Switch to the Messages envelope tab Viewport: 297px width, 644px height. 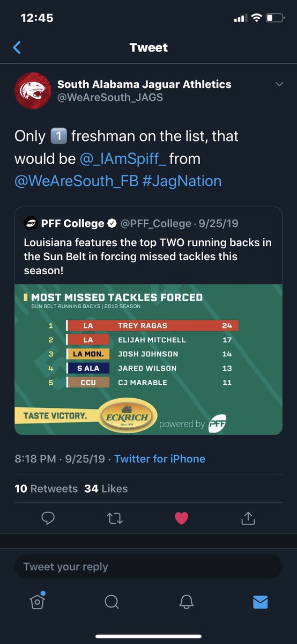(260, 602)
